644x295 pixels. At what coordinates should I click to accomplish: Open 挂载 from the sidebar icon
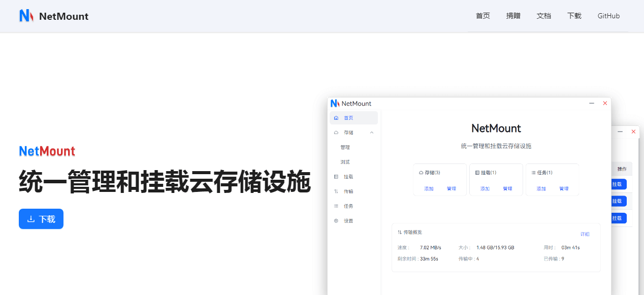tap(336, 176)
